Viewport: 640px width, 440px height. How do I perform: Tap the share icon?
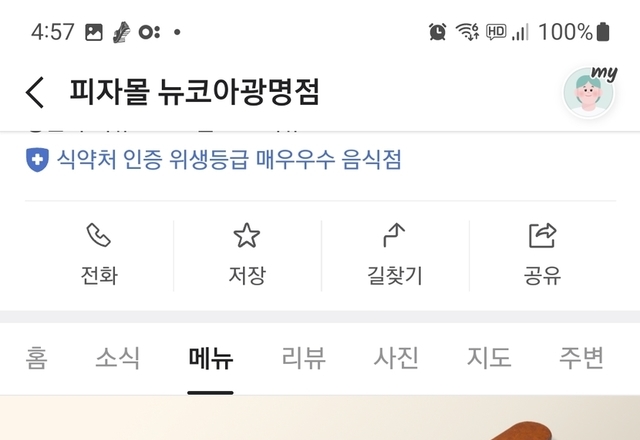coord(542,236)
